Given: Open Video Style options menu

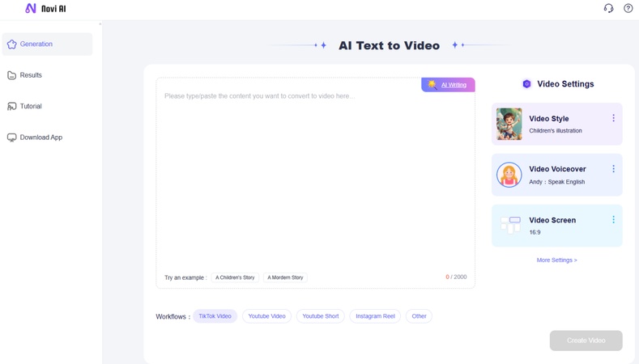Looking at the screenshot, I should [x=613, y=118].
